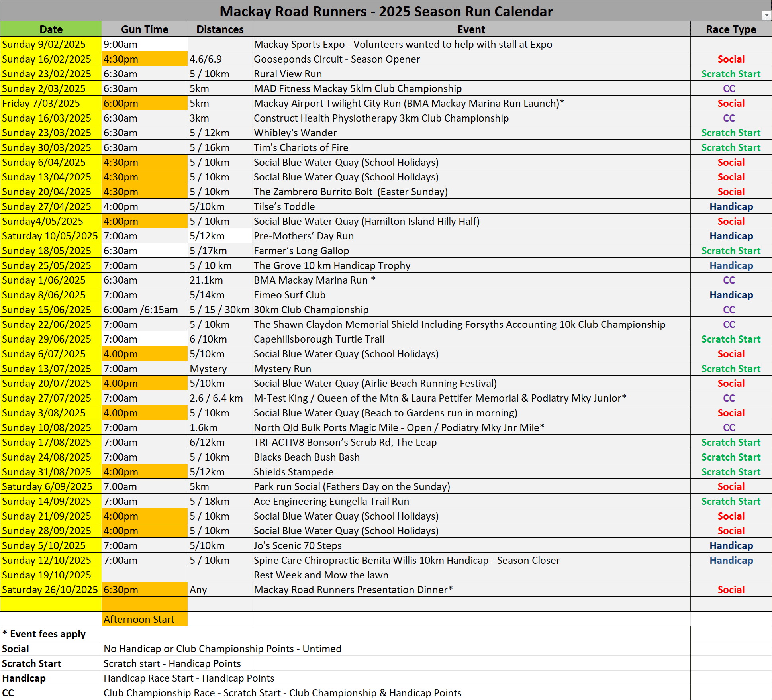
Task: Click the Sunday 2/03/2025 date cell
Action: (x=51, y=88)
